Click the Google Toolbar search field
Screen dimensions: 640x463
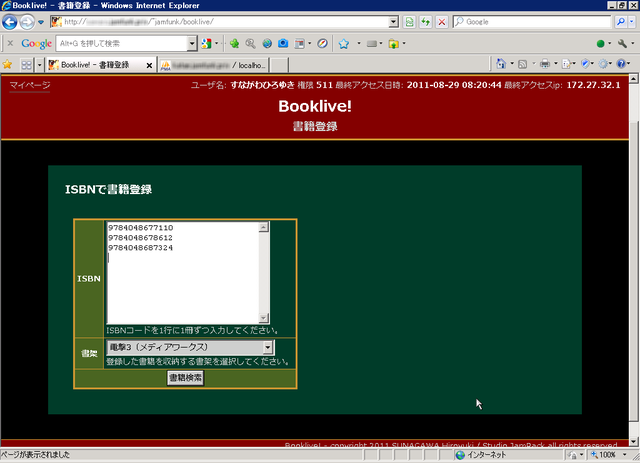point(122,43)
